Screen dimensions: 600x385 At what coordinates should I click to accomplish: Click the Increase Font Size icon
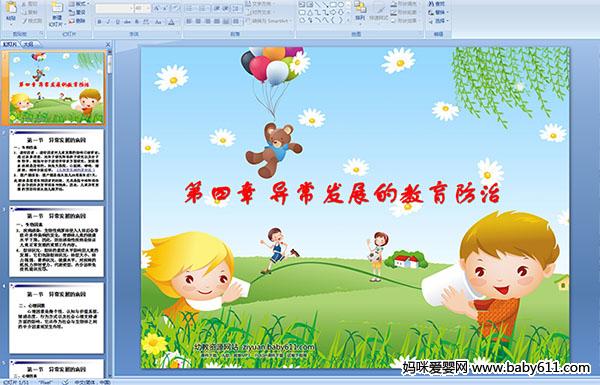click(157, 8)
